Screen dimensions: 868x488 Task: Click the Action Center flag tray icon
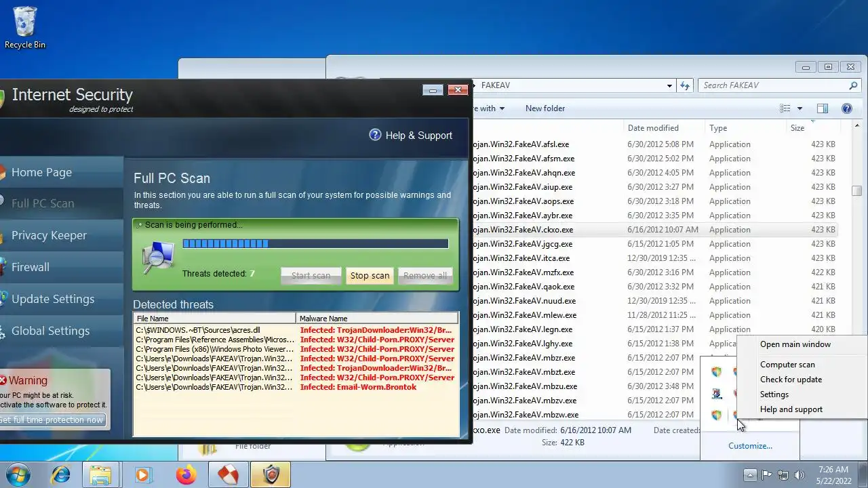tap(767, 475)
